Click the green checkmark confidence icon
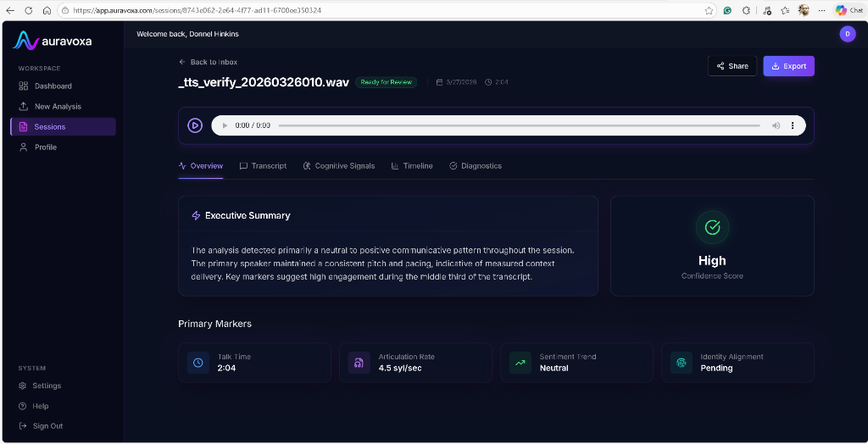This screenshot has height=444, width=868. pos(712,227)
